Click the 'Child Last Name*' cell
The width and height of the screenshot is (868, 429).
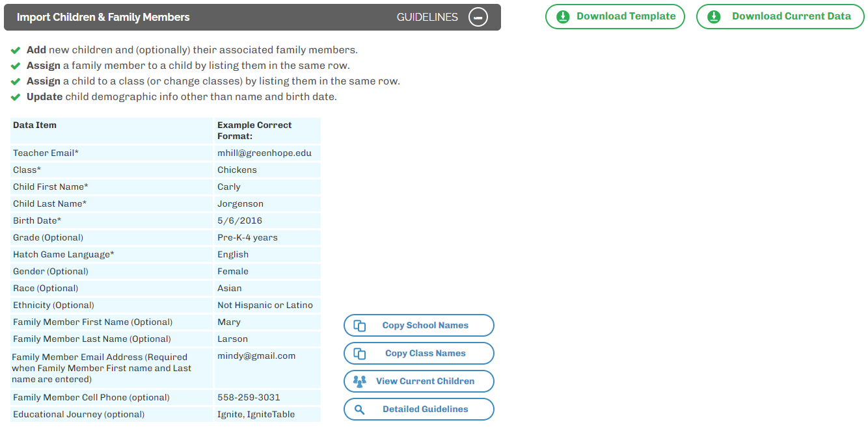112,203
